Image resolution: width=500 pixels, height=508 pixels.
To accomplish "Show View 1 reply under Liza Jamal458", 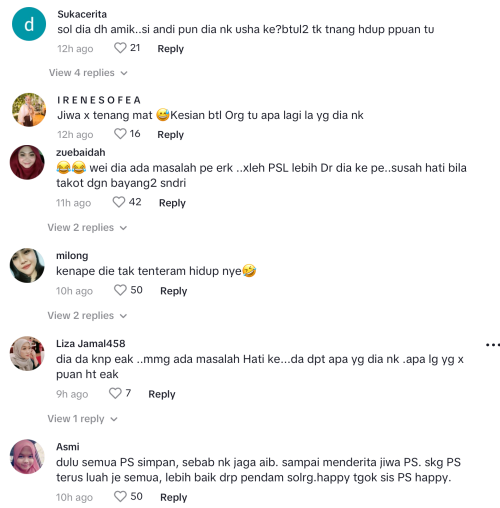I will tap(82, 419).
